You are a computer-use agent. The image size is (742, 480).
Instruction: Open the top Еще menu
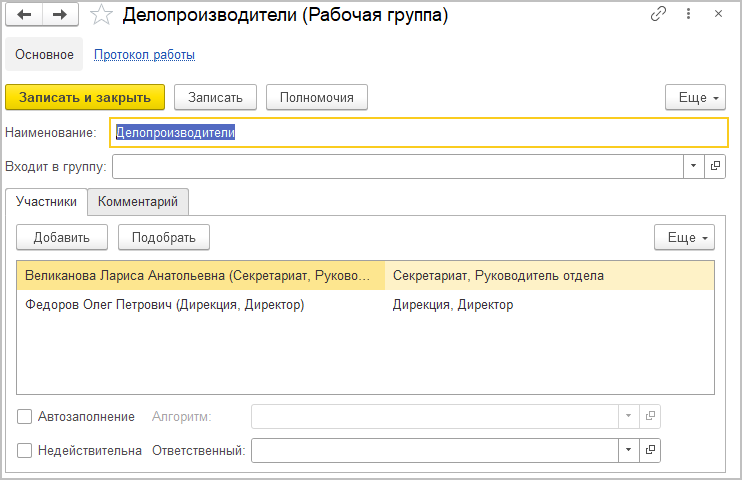point(694,97)
